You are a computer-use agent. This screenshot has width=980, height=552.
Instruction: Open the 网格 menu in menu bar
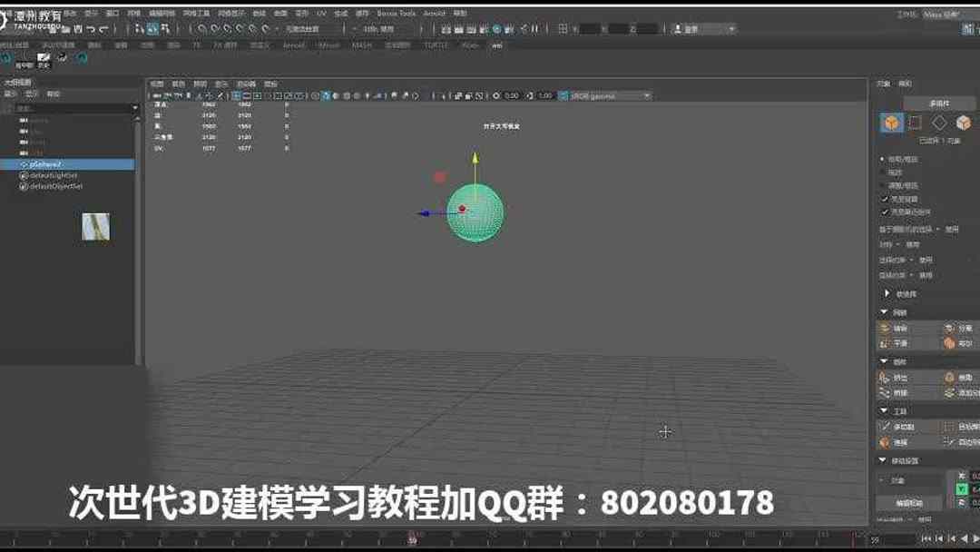coord(143,14)
